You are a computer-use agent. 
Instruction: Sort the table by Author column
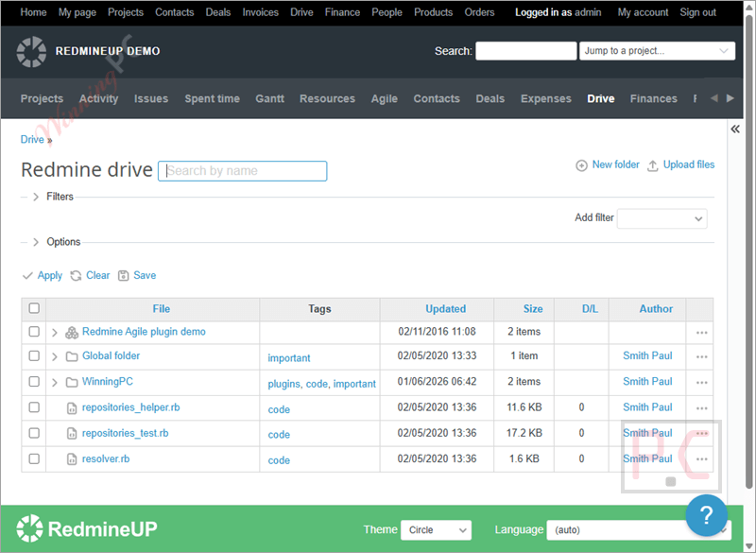[656, 309]
